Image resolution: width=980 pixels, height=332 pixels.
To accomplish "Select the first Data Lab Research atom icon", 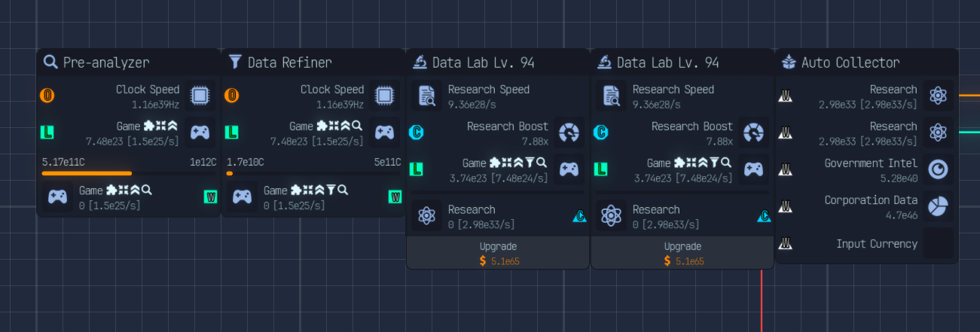I will click(427, 216).
